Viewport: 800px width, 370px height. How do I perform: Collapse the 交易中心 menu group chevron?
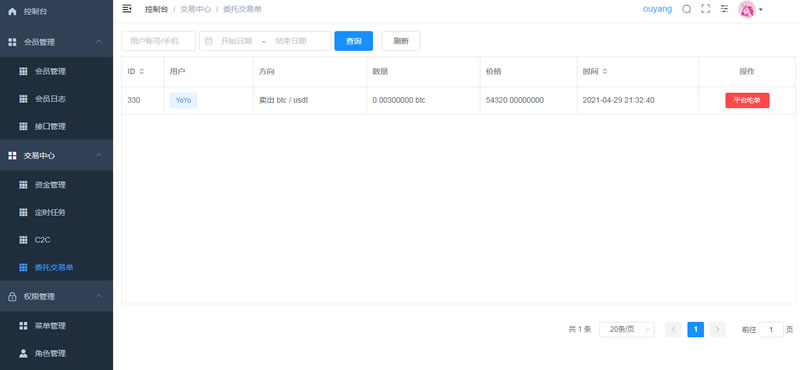(x=99, y=155)
